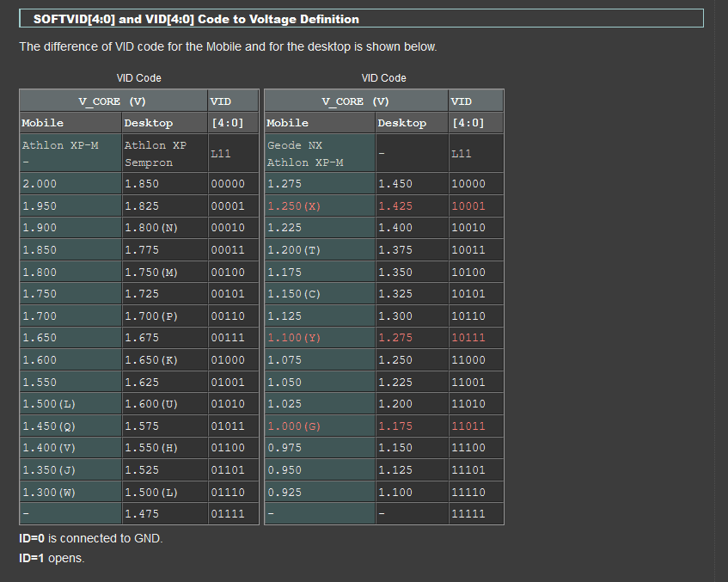Click the red VID code 11011
Screen dimensions: 728x582
(x=468, y=426)
